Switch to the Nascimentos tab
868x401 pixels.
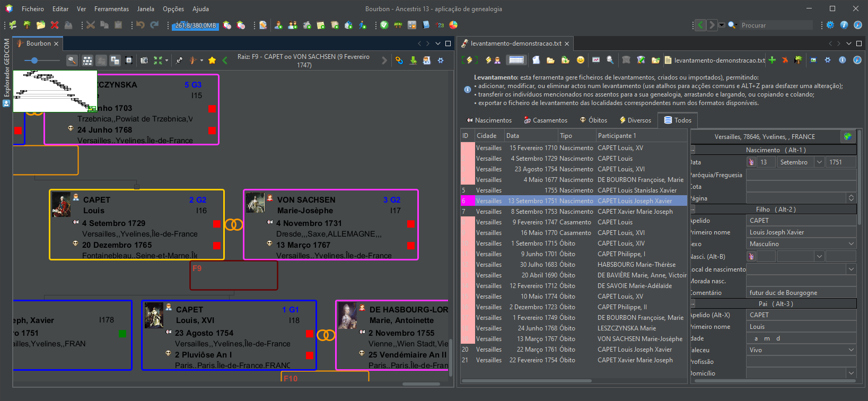pyautogui.click(x=488, y=120)
